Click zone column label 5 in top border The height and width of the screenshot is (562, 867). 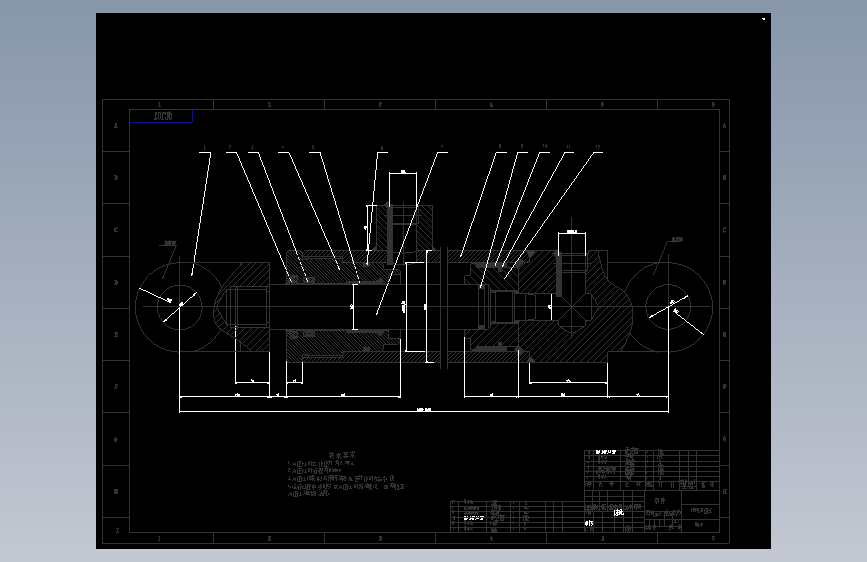coord(602,105)
